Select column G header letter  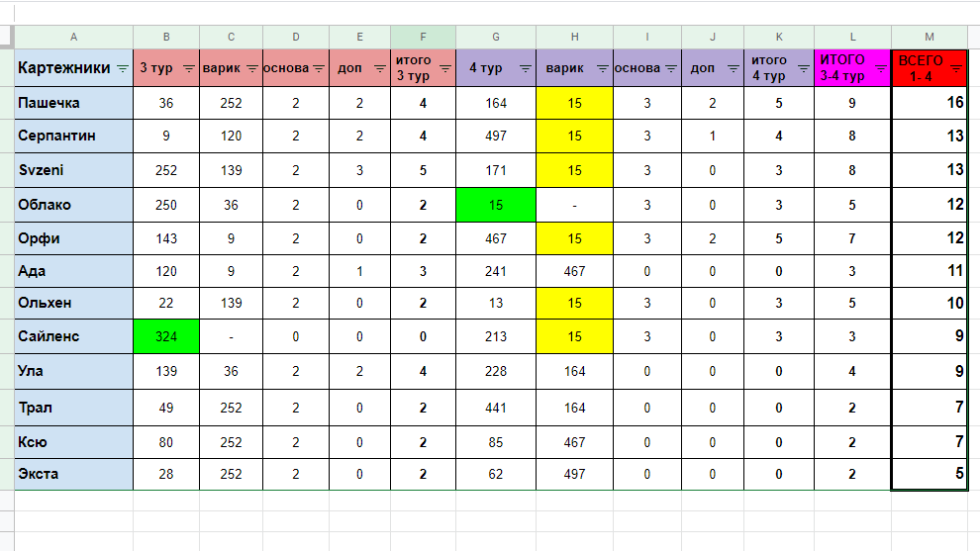pyautogui.click(x=496, y=37)
